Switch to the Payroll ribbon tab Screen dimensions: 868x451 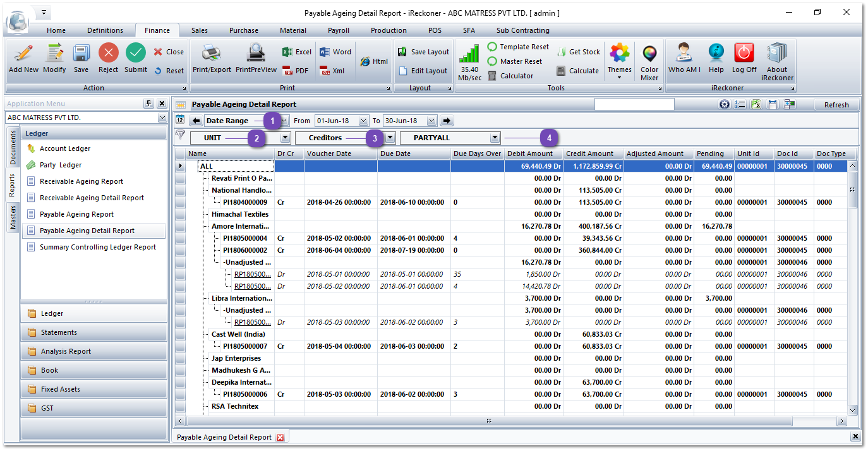pyautogui.click(x=338, y=30)
